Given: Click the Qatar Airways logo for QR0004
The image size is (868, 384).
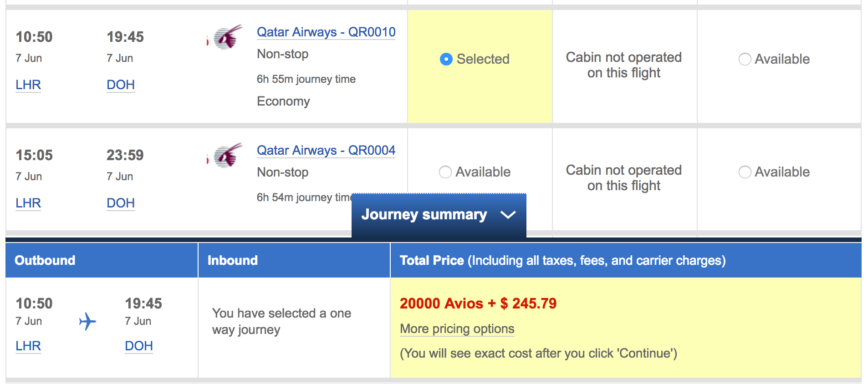Looking at the screenshot, I should pyautogui.click(x=228, y=156).
